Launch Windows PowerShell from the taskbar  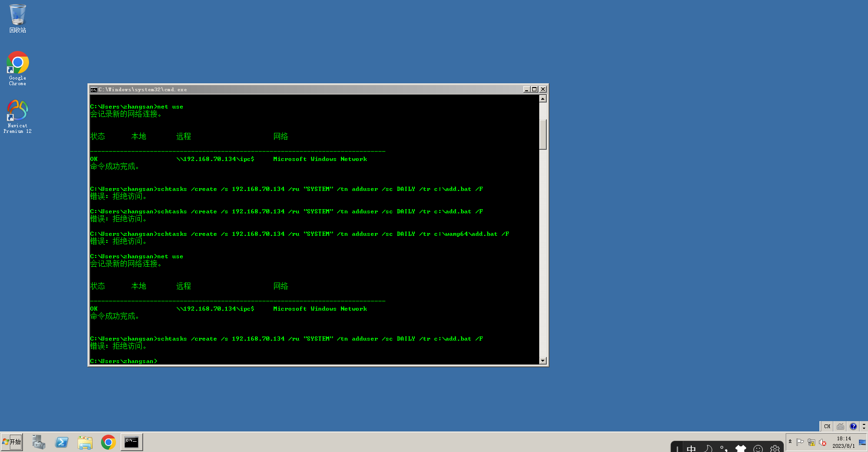pos(61,442)
